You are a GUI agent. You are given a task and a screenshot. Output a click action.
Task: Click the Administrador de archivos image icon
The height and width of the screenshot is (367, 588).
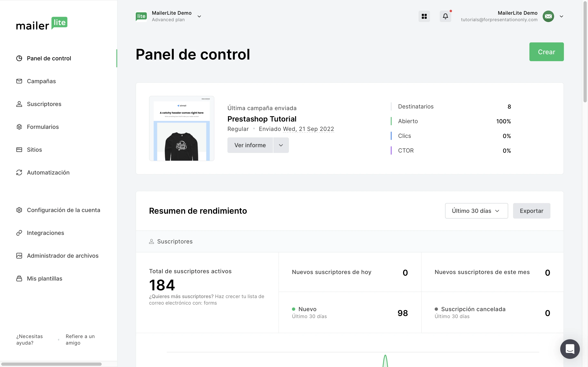[x=19, y=256]
